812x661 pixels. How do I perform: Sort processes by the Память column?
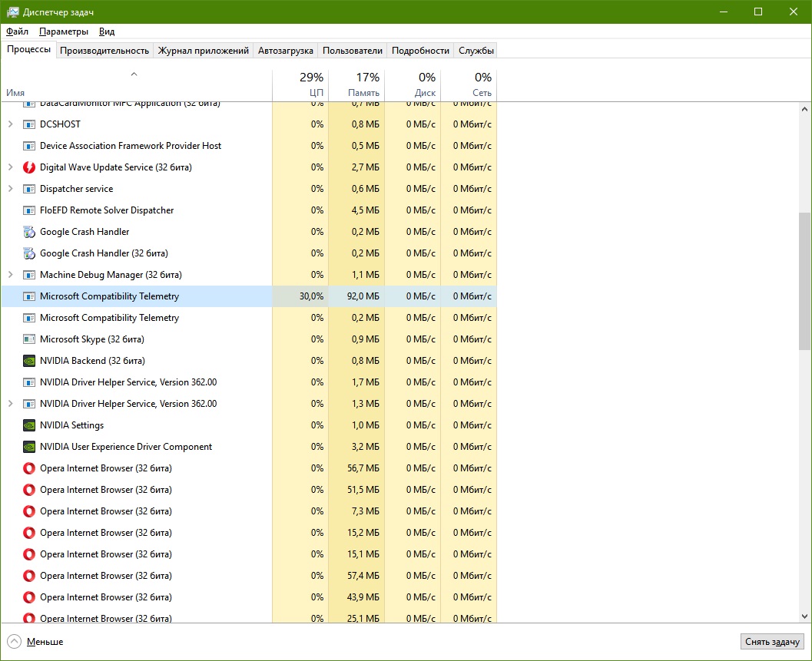[356, 84]
